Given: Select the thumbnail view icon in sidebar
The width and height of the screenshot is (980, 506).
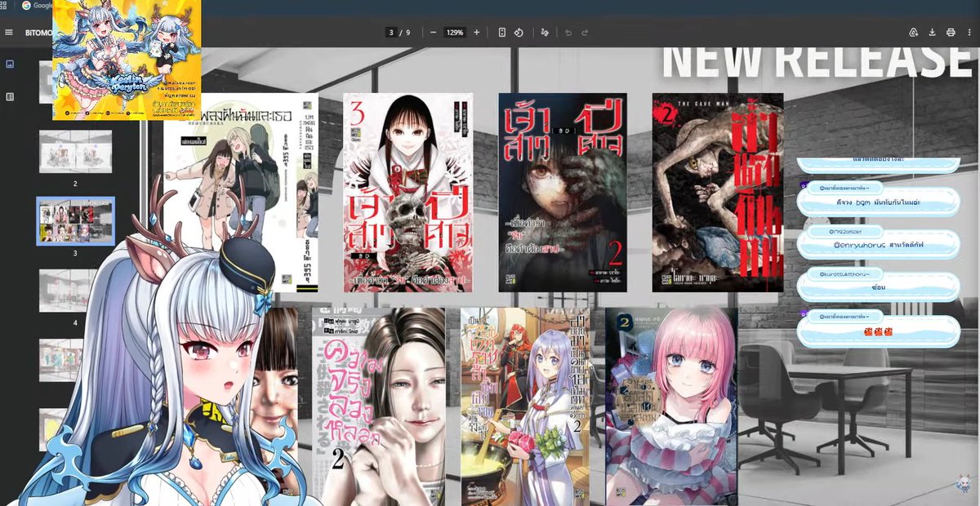Looking at the screenshot, I should 10,64.
